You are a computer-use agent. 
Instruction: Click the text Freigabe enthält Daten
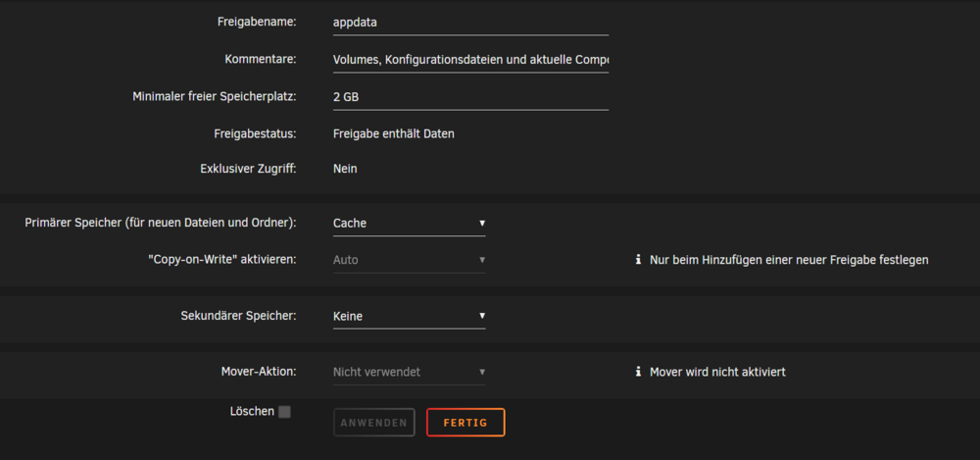[x=394, y=134]
